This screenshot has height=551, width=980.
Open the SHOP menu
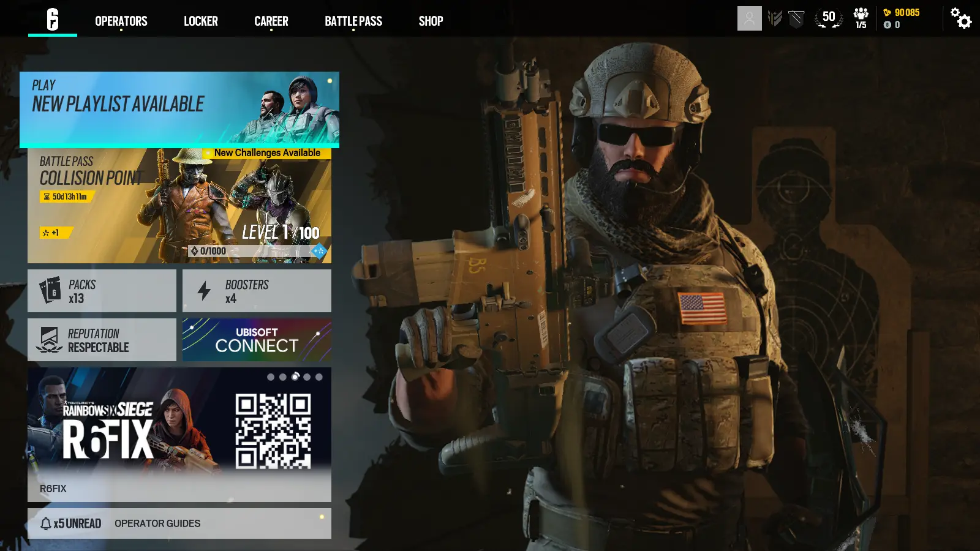pyautogui.click(x=431, y=21)
